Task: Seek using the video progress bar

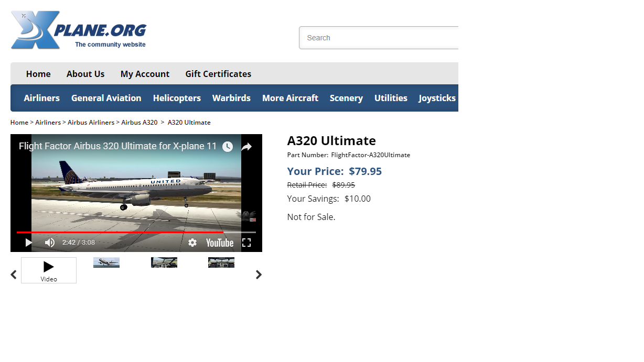Action: [136, 232]
